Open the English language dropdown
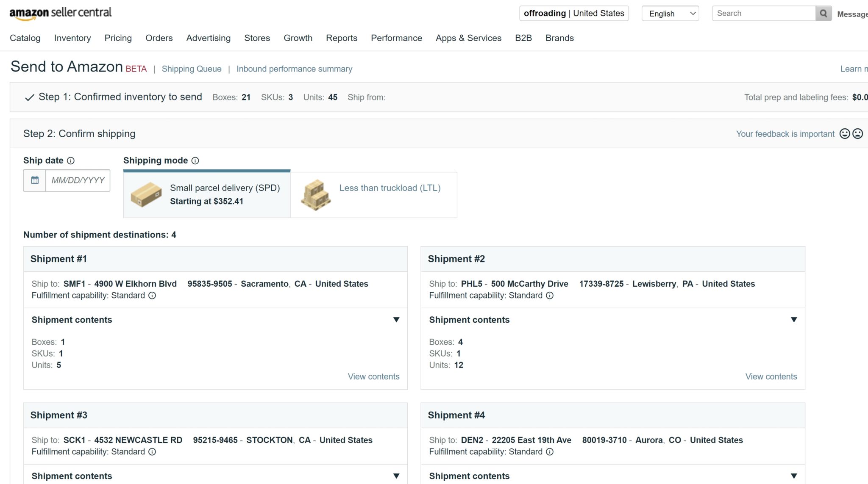This screenshot has height=484, width=868. [x=670, y=14]
